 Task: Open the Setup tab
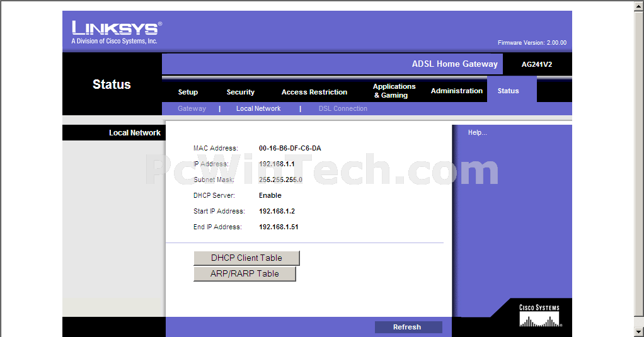click(188, 92)
